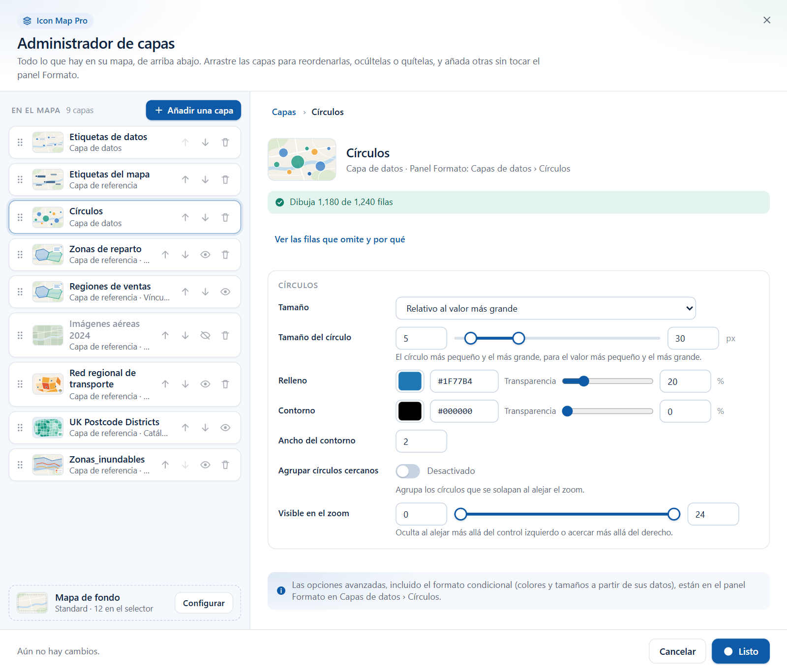The image size is (787, 672).
Task: Delete Red regional de transporte layer
Action: pyautogui.click(x=225, y=384)
